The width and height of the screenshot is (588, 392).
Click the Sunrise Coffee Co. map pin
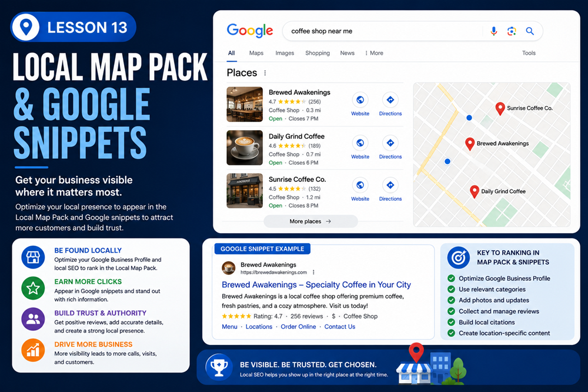[x=500, y=108]
